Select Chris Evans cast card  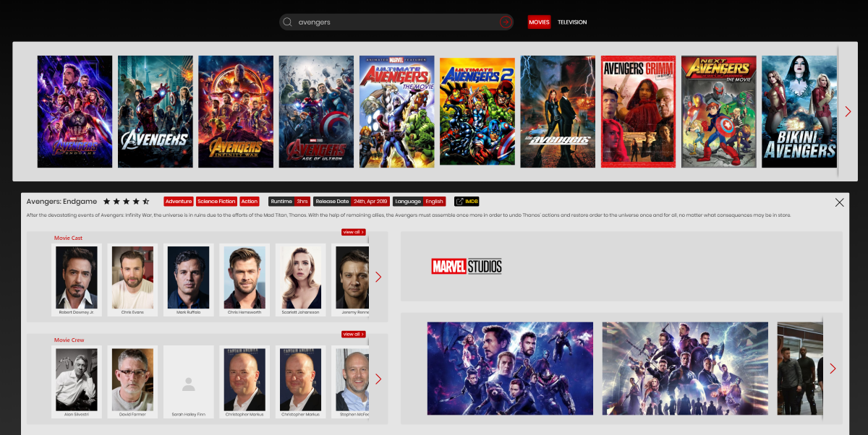click(132, 280)
